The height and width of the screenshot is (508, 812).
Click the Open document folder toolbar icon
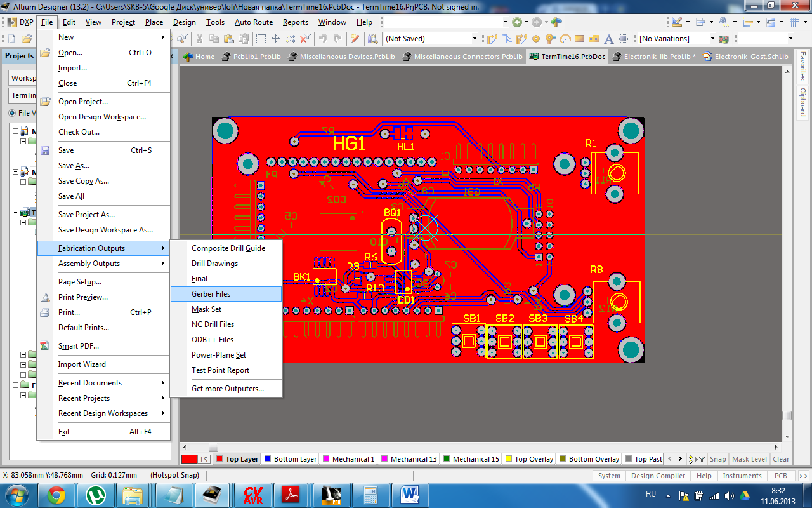pos(27,39)
